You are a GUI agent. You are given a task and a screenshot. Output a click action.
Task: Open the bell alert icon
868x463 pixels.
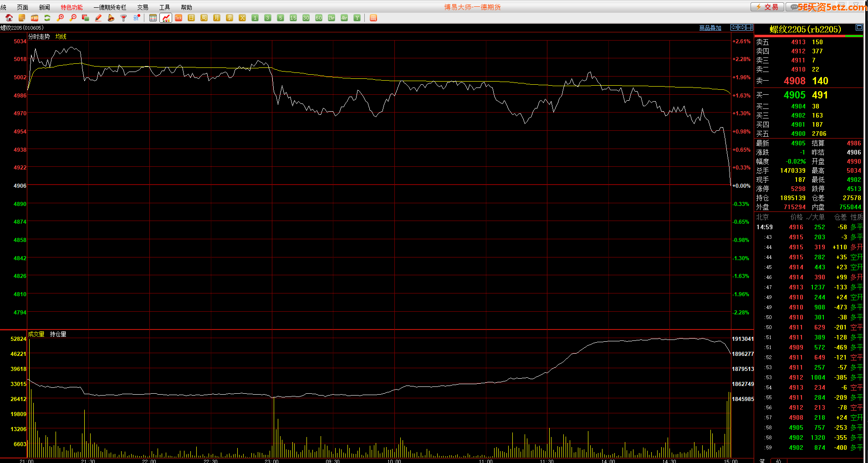(x=111, y=18)
